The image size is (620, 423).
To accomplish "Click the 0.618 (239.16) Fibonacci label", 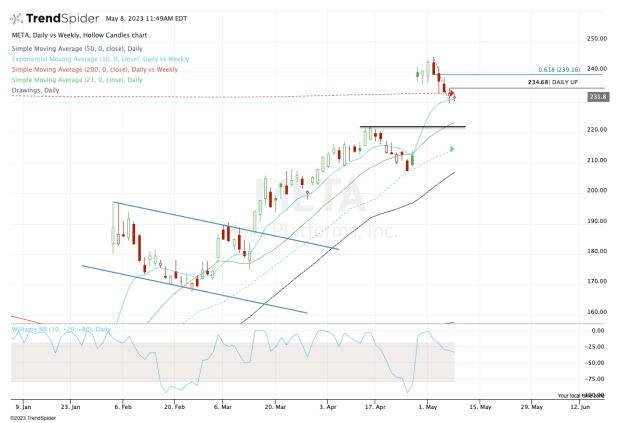I will (x=559, y=70).
